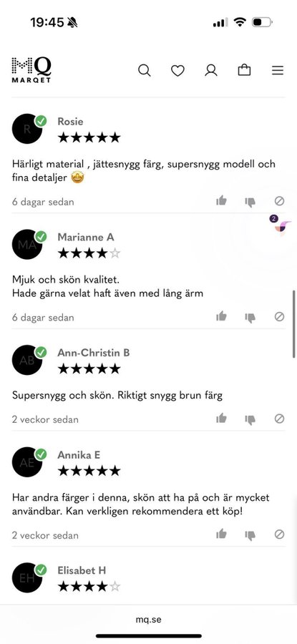This screenshot has width=297, height=644.
Task: Click Elisabet H's star rating
Action: 89,586
